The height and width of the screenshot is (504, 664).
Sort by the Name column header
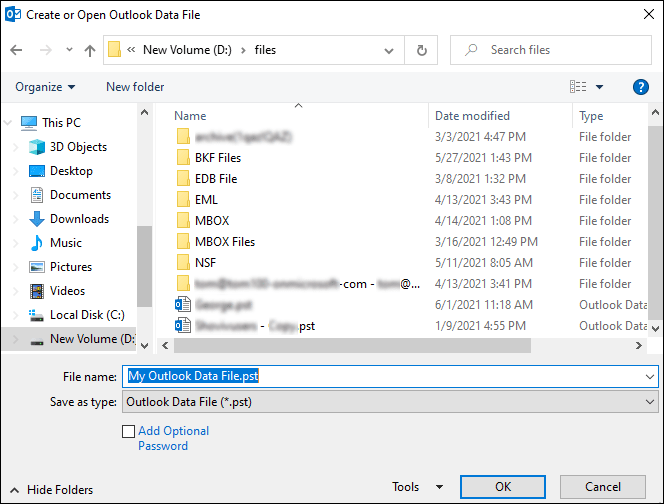[190, 116]
